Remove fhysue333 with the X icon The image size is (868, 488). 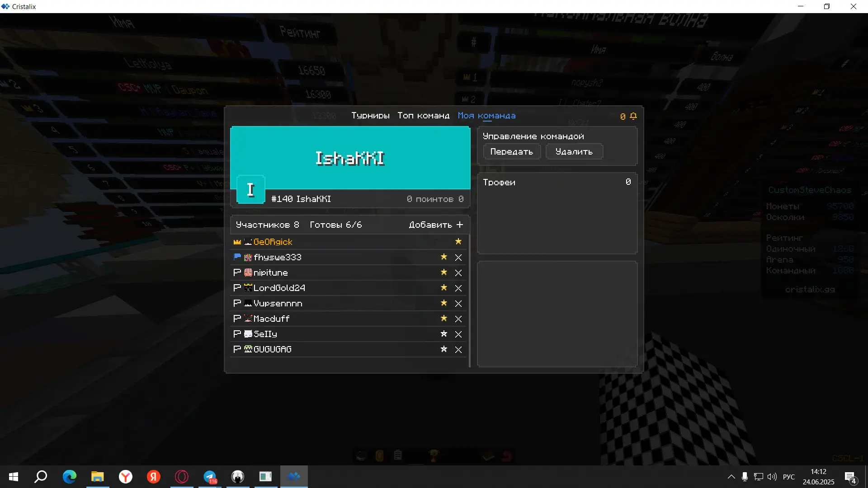[458, 258]
